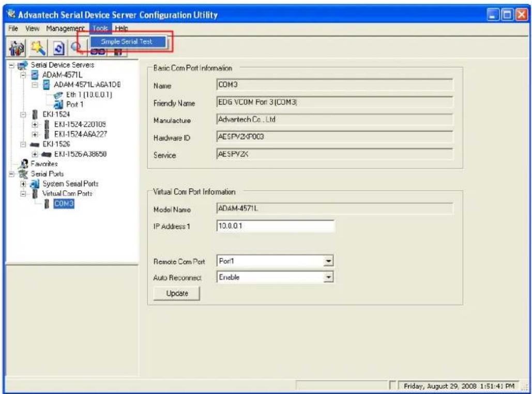Image resolution: width=532 pixels, height=394 pixels.
Task: Click the Eth 1 network card icon
Action: pos(58,95)
